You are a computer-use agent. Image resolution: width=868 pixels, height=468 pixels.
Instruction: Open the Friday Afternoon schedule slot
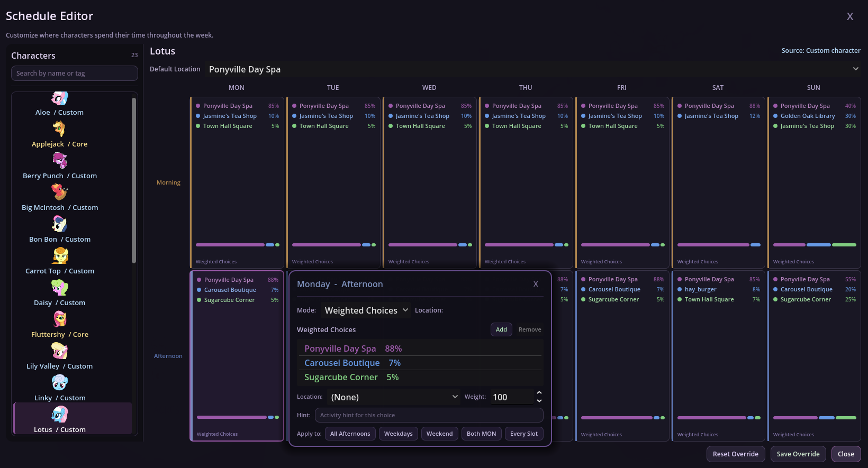pyautogui.click(x=622, y=356)
